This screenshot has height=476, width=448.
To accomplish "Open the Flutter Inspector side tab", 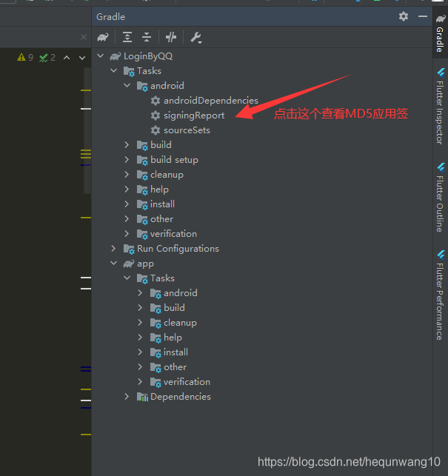I will click(440, 106).
